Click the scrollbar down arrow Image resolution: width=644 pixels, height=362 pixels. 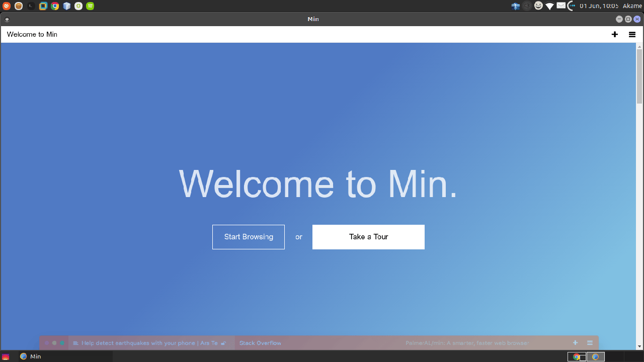tap(639, 346)
